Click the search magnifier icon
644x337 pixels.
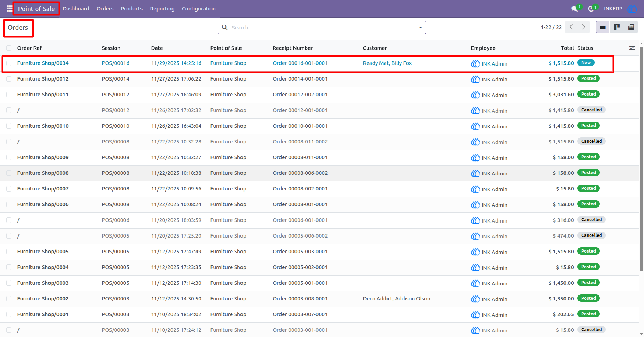[x=225, y=27]
